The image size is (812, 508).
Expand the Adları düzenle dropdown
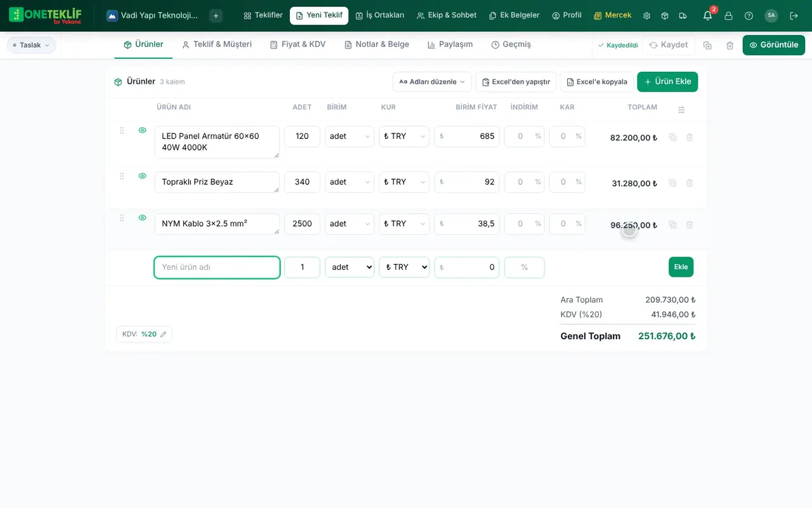click(432, 82)
